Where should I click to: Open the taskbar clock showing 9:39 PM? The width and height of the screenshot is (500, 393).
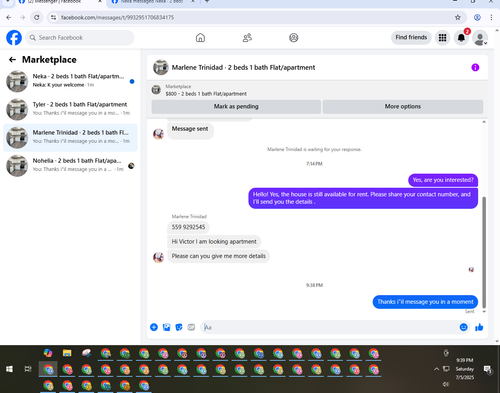[x=465, y=369]
